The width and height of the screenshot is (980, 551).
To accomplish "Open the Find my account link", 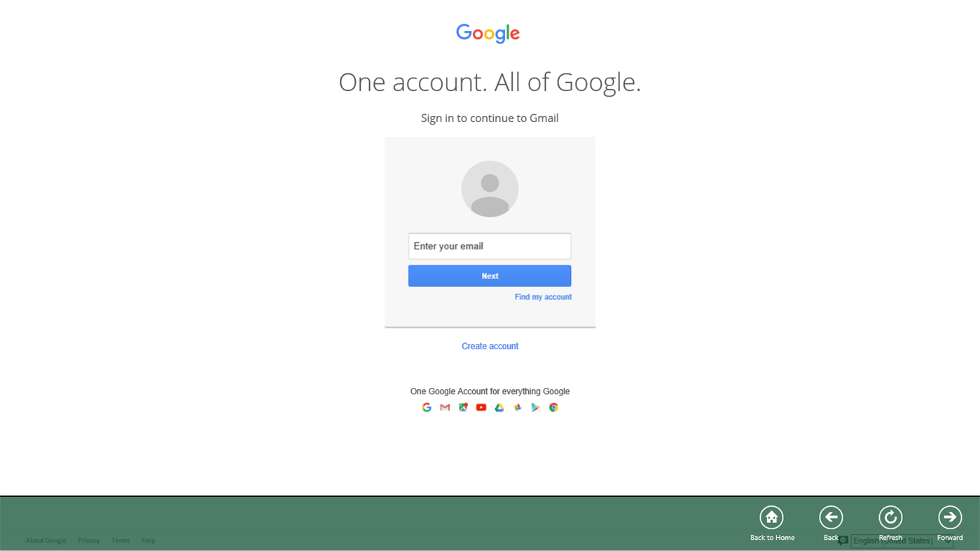I will click(543, 297).
